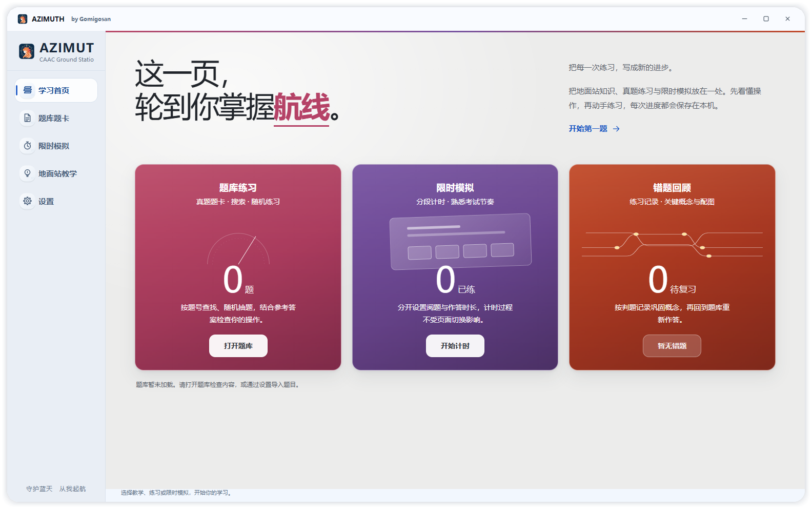Open 设置 via the gear icon
This screenshot has height=509, width=812.
(x=28, y=201)
